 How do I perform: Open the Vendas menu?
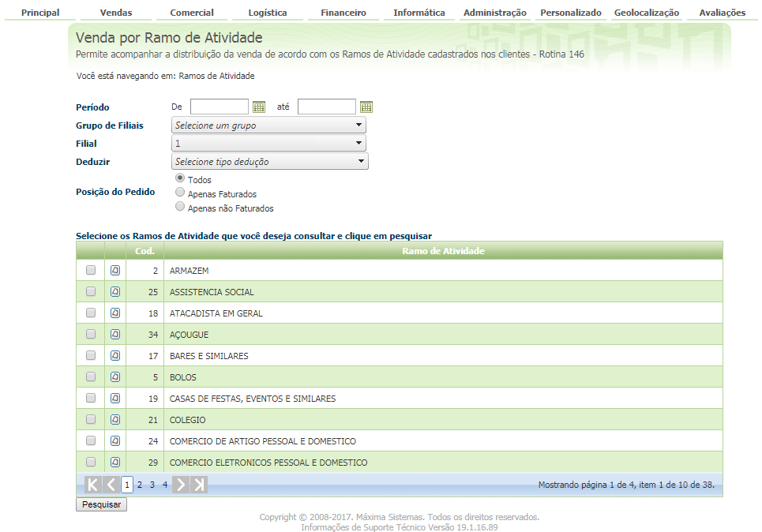[x=116, y=13]
